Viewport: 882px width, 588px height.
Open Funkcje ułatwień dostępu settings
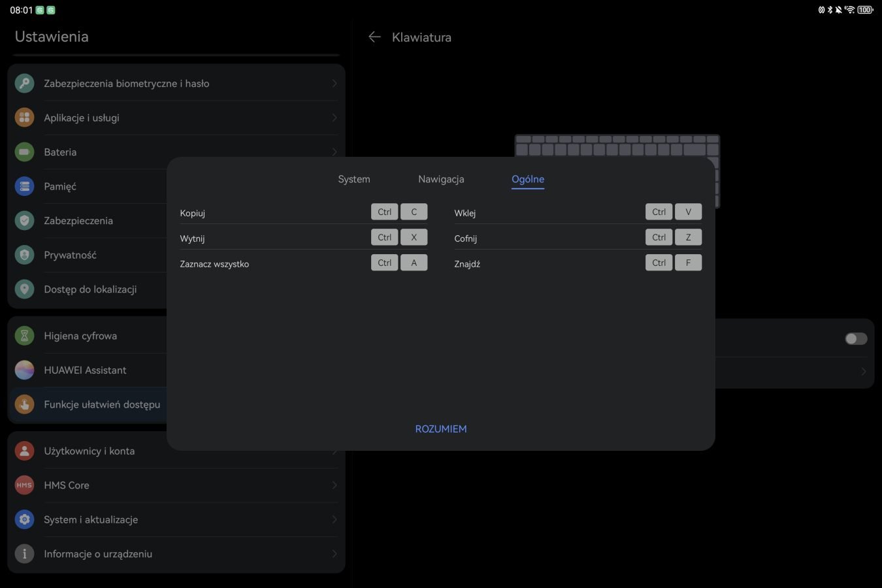click(101, 404)
